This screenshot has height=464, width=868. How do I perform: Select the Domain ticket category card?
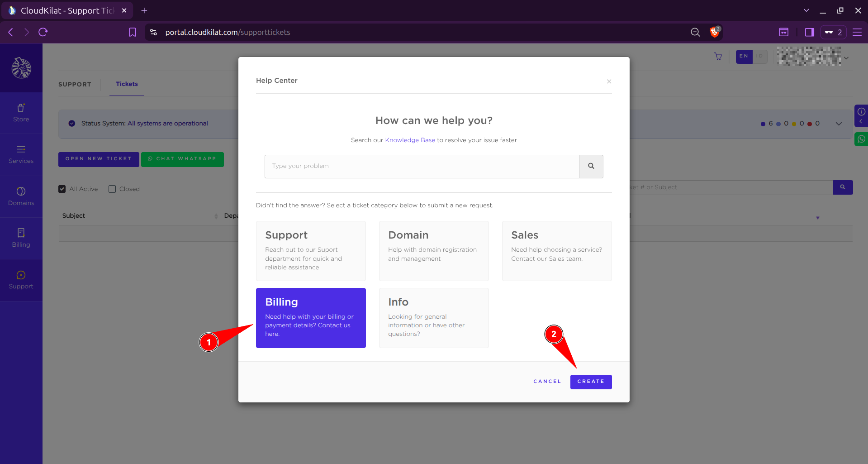point(434,251)
